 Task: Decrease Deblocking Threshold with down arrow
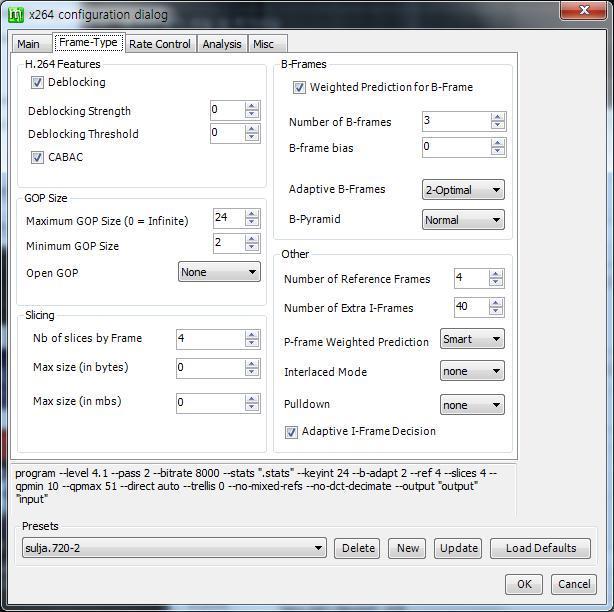[x=252, y=138]
